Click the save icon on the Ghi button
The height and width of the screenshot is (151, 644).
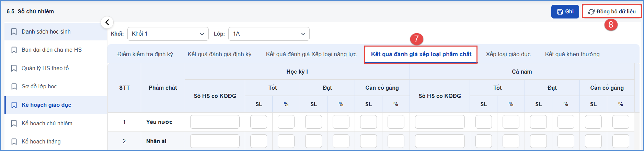tap(560, 12)
